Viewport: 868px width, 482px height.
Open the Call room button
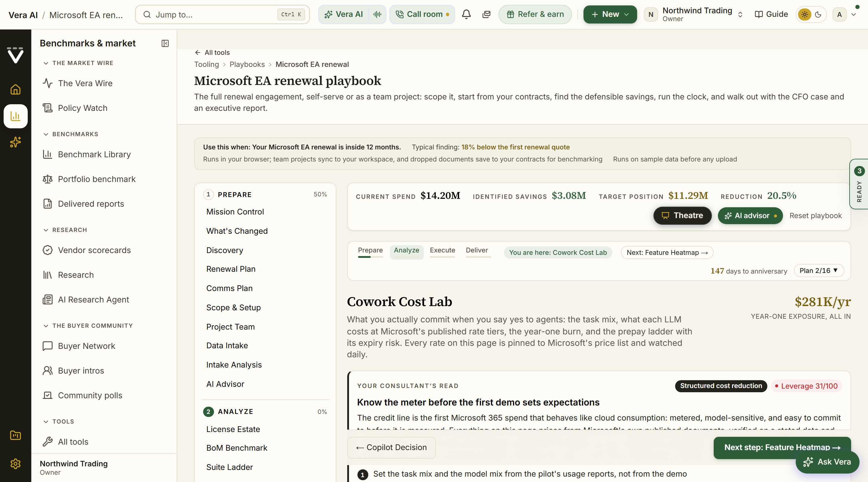pos(422,14)
